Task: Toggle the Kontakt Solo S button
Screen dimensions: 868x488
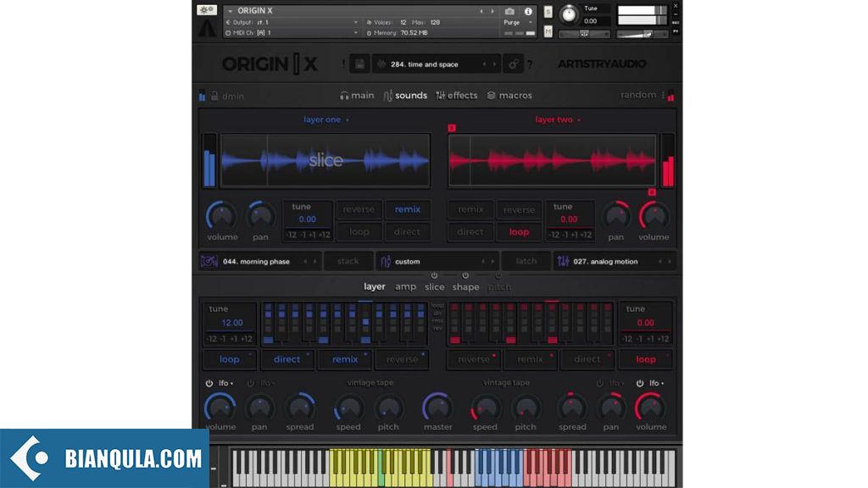Action: pyautogui.click(x=548, y=12)
